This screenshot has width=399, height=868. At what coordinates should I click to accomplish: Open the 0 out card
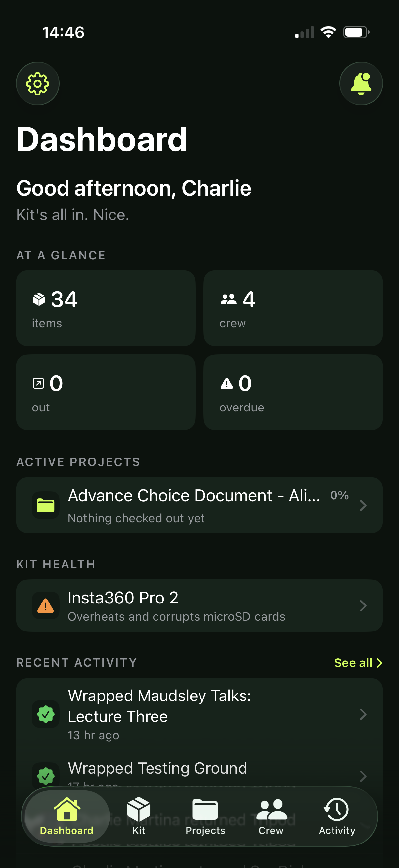[x=106, y=392]
